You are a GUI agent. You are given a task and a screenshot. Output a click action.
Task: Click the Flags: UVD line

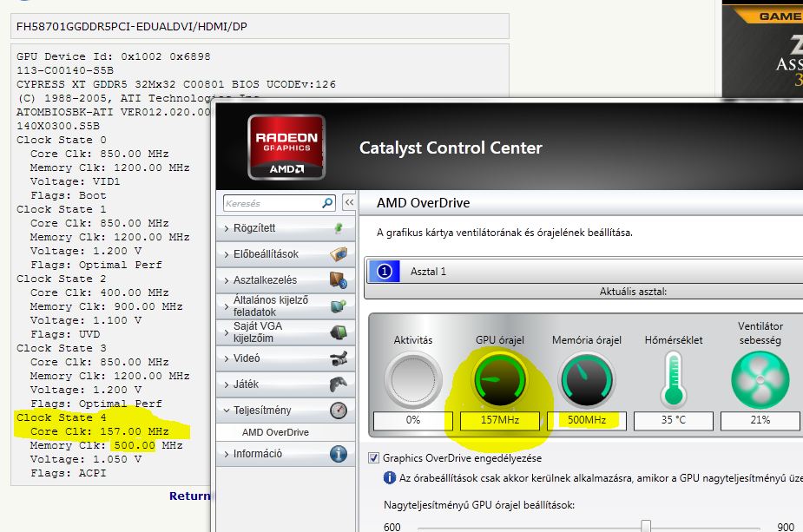coord(65,334)
